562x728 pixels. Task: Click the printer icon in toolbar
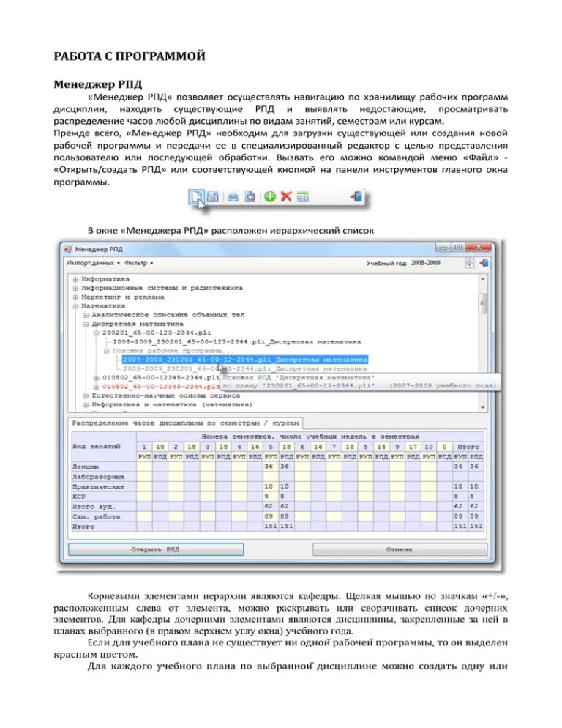233,197
